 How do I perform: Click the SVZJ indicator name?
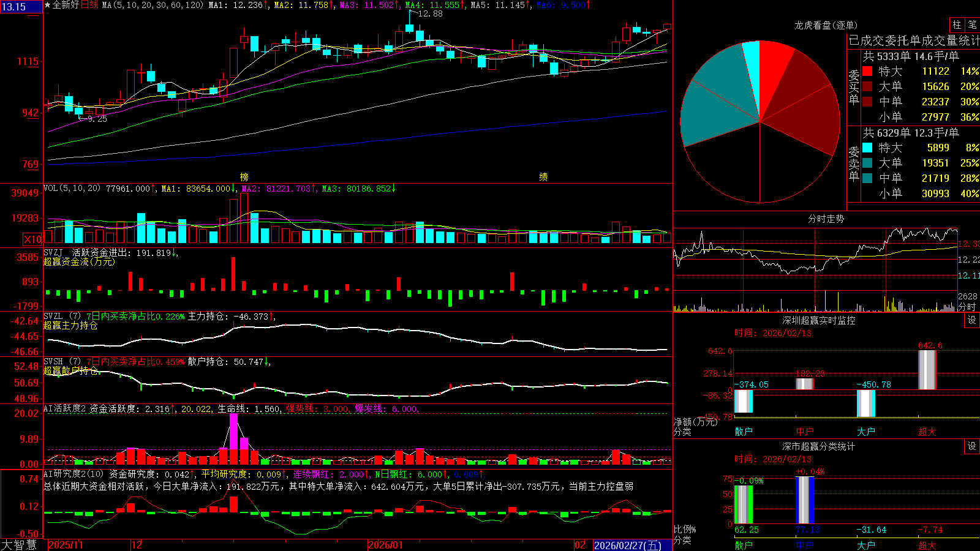click(53, 252)
